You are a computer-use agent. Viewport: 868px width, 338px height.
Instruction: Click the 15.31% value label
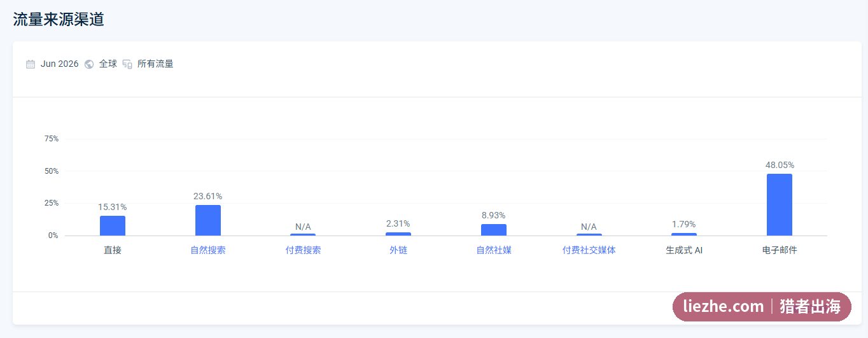pos(113,207)
